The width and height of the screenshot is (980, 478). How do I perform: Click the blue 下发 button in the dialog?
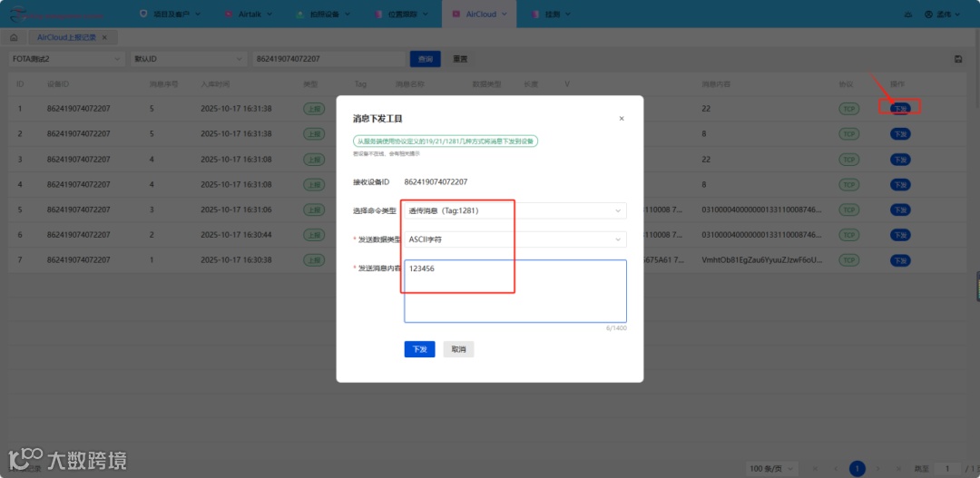(419, 349)
